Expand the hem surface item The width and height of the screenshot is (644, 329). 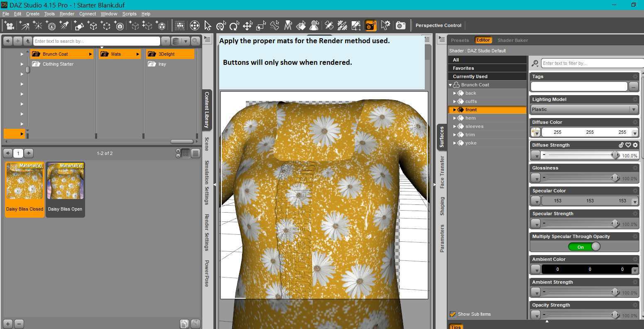(x=455, y=118)
